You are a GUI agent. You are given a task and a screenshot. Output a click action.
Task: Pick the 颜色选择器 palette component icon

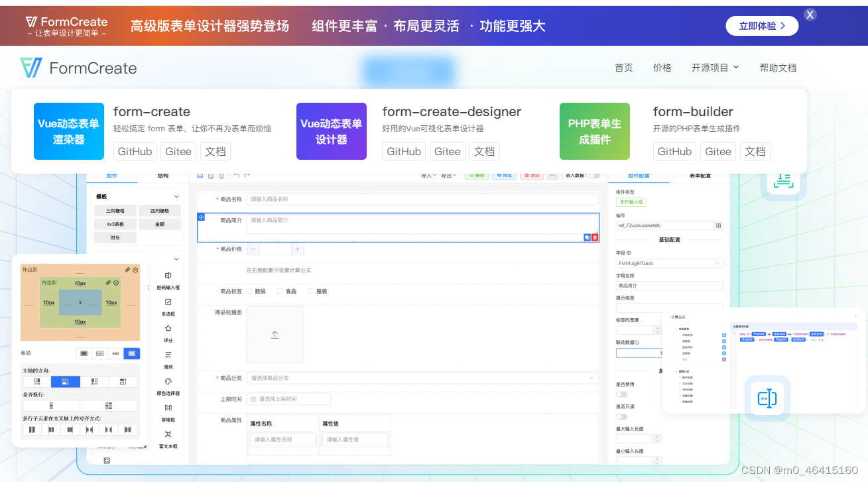(168, 381)
